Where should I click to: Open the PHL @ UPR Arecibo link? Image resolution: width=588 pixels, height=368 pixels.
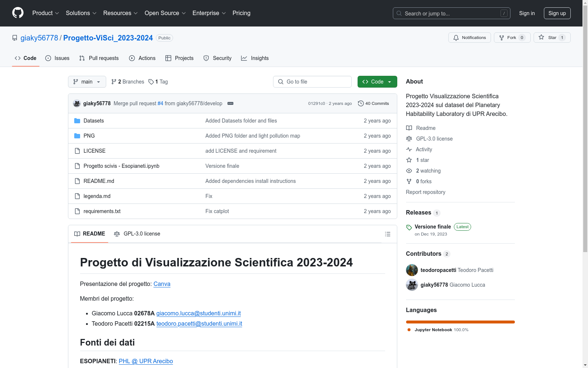coord(146,361)
